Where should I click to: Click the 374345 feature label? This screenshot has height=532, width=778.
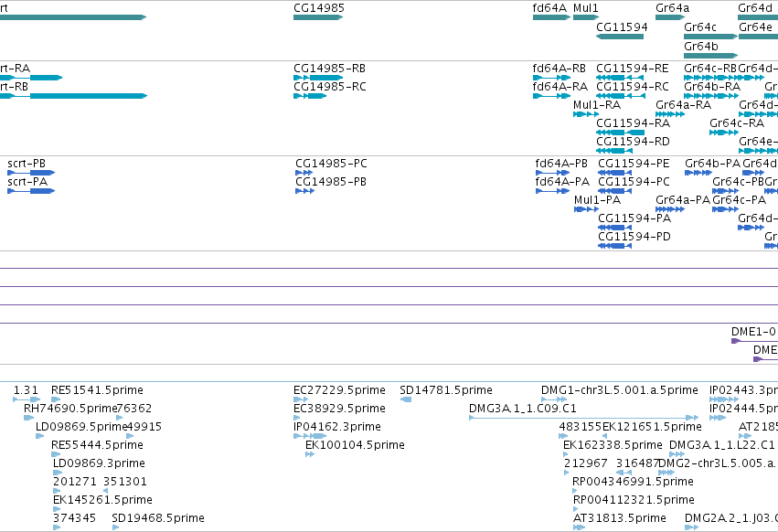(x=74, y=518)
